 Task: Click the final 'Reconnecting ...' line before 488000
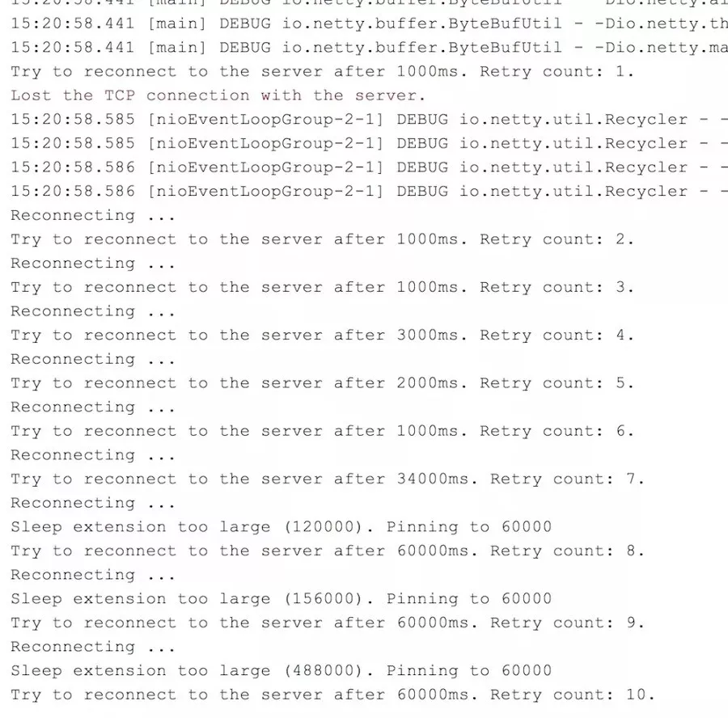93,647
